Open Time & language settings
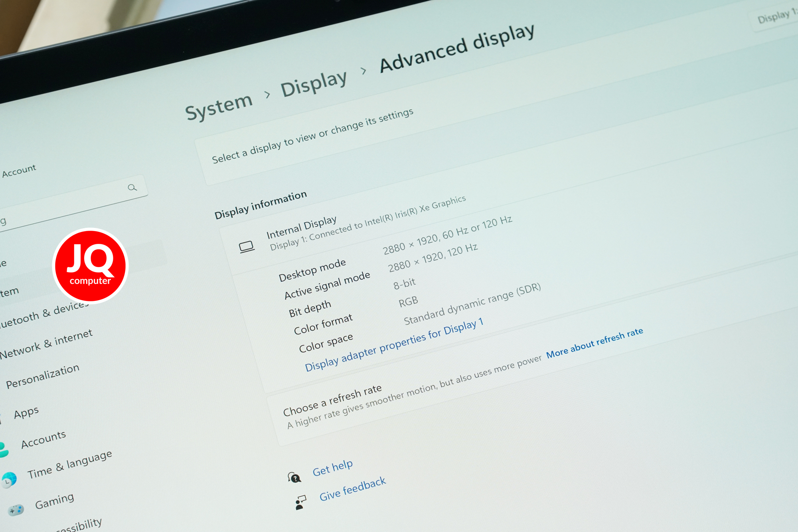The width and height of the screenshot is (798, 532). (69, 465)
